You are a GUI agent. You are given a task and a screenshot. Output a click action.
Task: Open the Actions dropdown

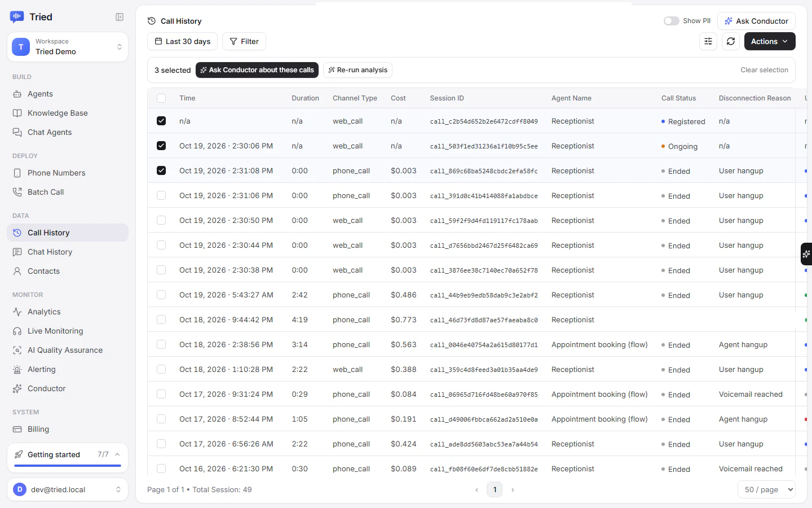click(x=770, y=41)
